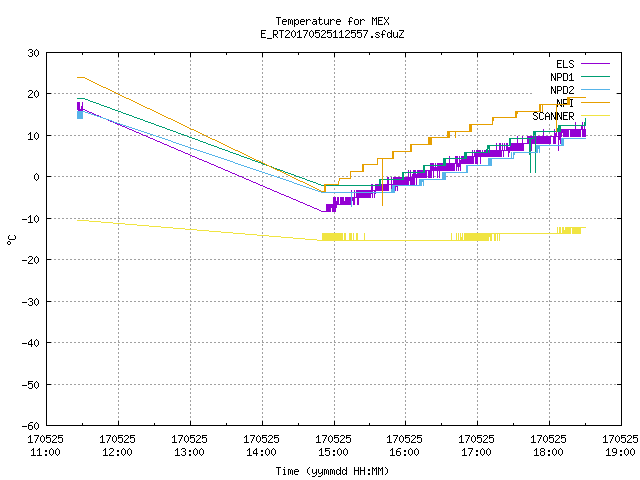The width and height of the screenshot is (640, 480).
Task: Click the orange NPI spike near 15:40
Action: [x=382, y=182]
